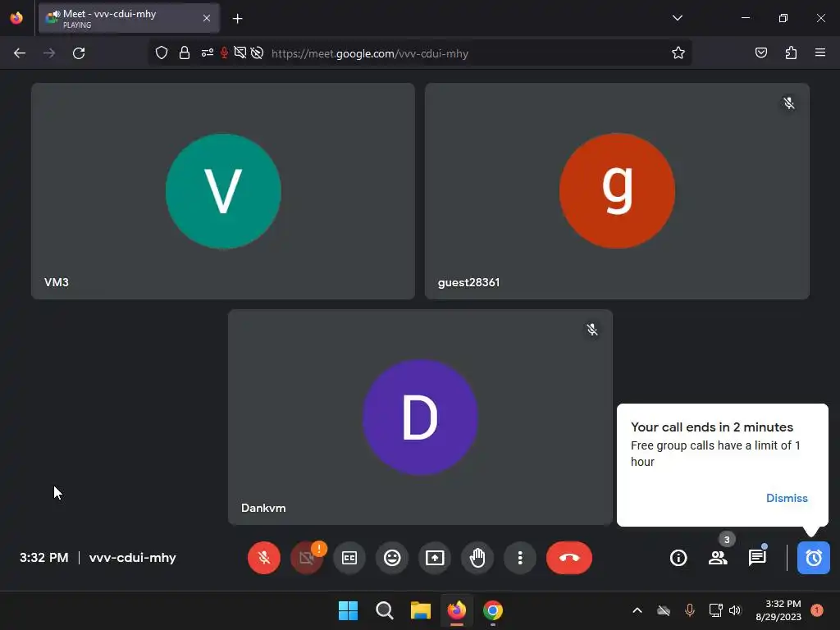Image resolution: width=840 pixels, height=630 pixels.
Task: Open the emoji reactions picker
Action: tap(392, 558)
